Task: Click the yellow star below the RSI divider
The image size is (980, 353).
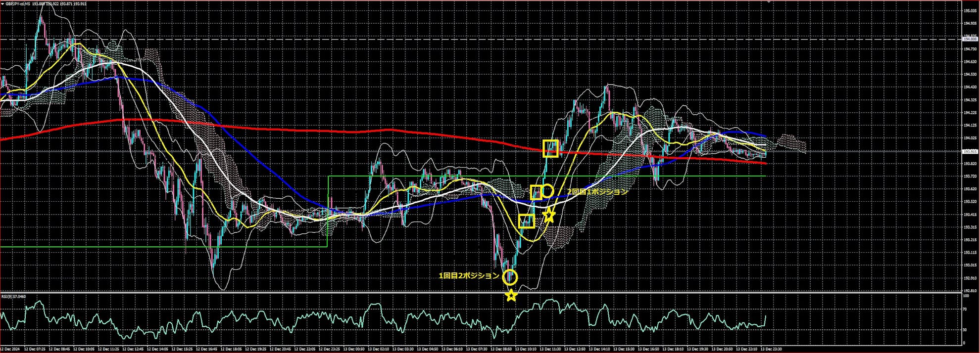Action: [511, 296]
